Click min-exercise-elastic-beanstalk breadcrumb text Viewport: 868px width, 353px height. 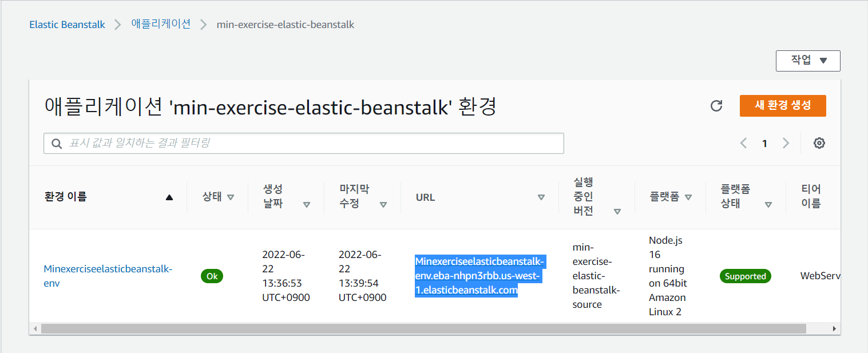tap(286, 25)
